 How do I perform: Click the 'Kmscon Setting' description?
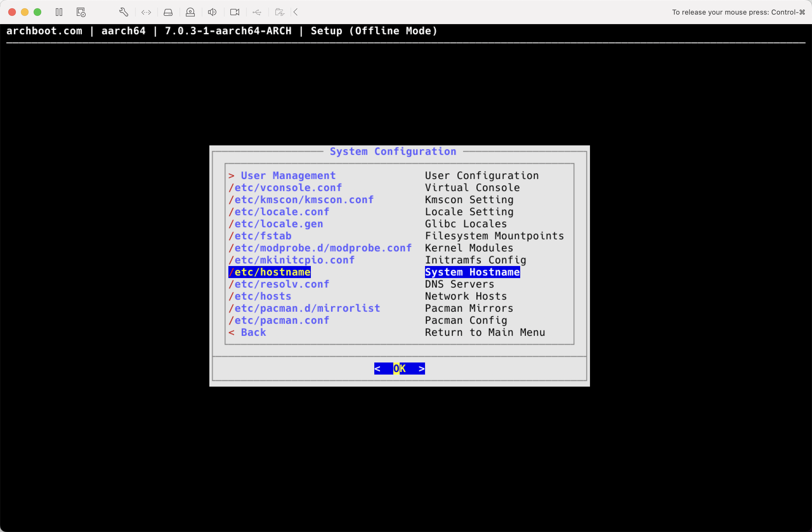pyautogui.click(x=469, y=200)
